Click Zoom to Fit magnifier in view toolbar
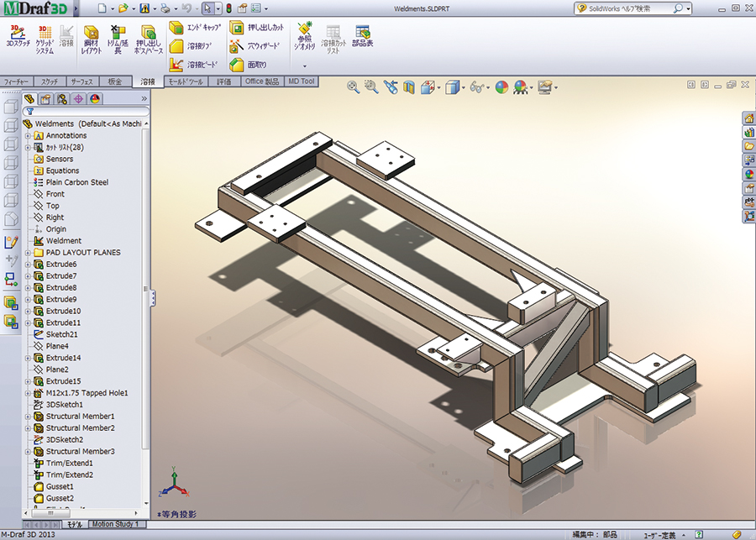 coord(353,87)
